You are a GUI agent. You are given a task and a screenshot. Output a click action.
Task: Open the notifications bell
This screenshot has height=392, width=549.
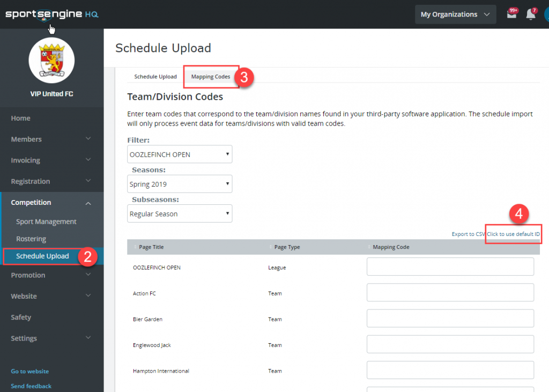(531, 13)
